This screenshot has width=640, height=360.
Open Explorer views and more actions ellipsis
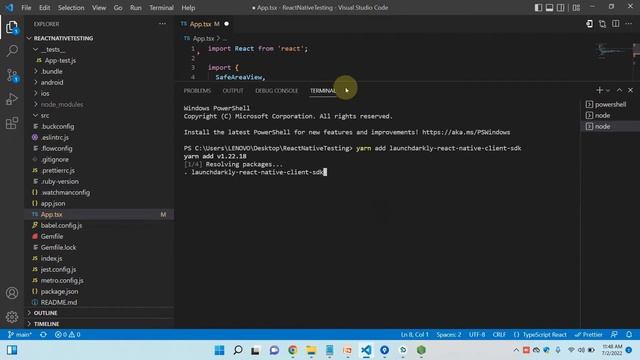click(x=162, y=24)
